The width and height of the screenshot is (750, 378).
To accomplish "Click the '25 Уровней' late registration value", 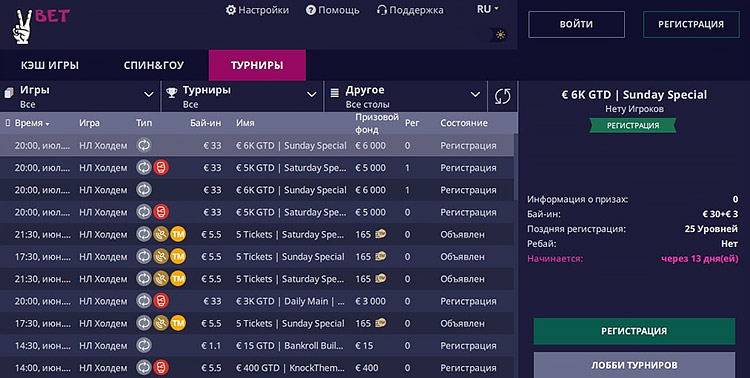I will [x=711, y=229].
